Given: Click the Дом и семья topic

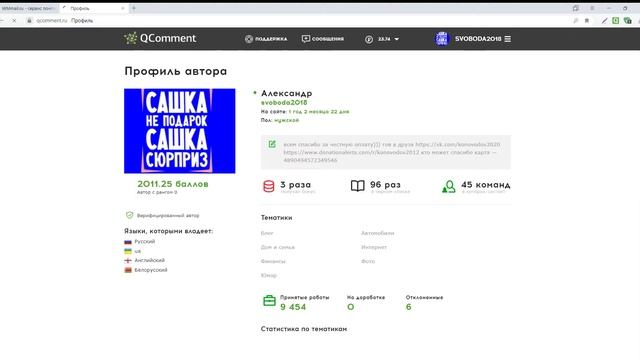Looking at the screenshot, I should 278,247.
